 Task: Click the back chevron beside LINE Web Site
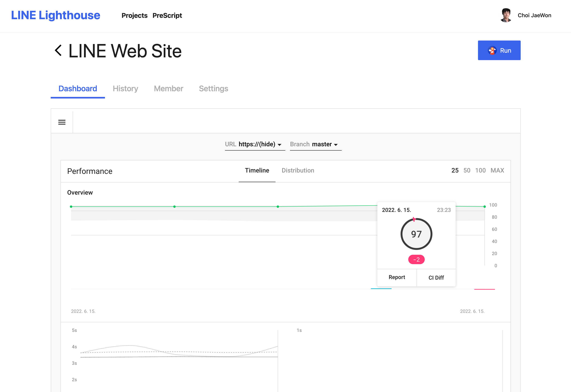click(58, 51)
